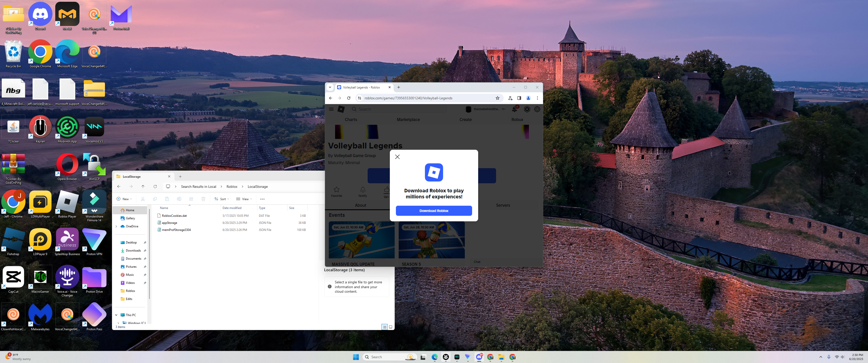Viewport: 868px width, 363px height.
Task: Select the Volleyball Legends browser tab
Action: (x=361, y=87)
